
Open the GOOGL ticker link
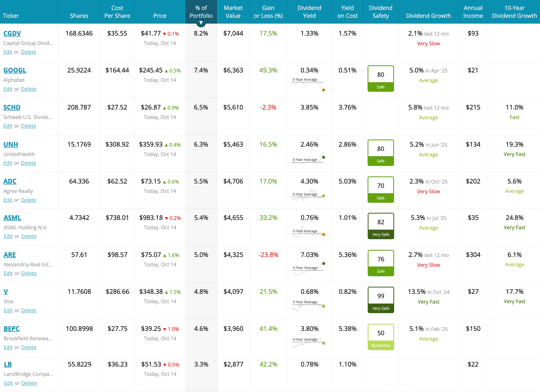click(15, 70)
